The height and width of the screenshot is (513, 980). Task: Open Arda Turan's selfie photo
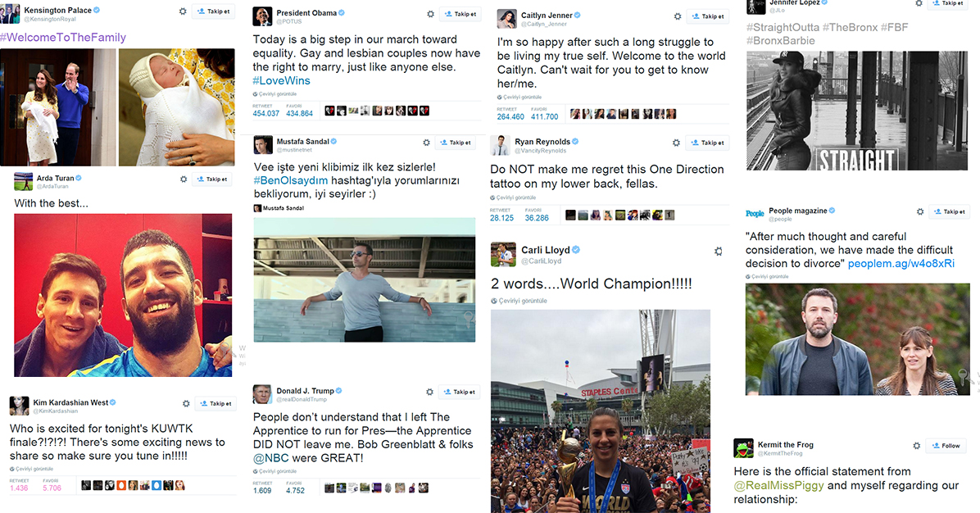pyautogui.click(x=123, y=295)
